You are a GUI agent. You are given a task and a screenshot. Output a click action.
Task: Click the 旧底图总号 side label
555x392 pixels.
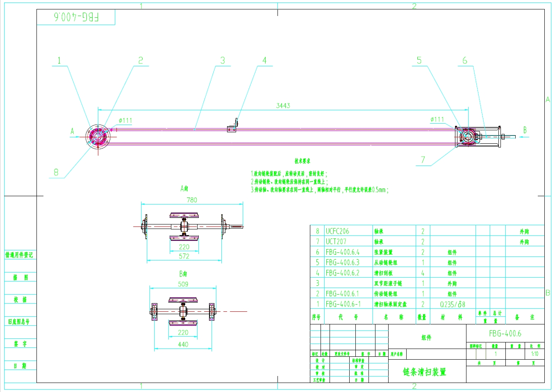pyautogui.click(x=19, y=322)
